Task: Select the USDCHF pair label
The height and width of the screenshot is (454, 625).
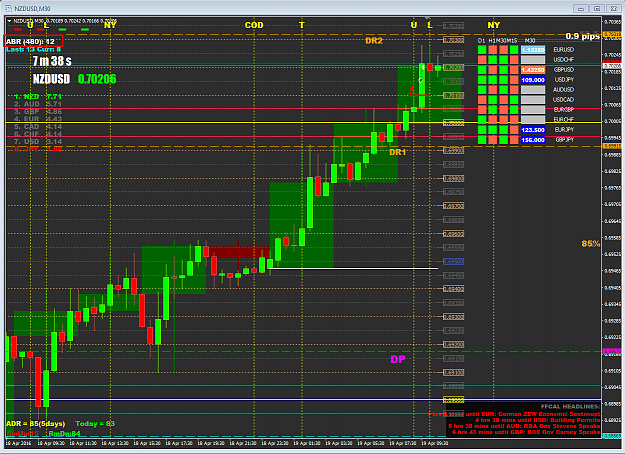Action: (x=564, y=60)
